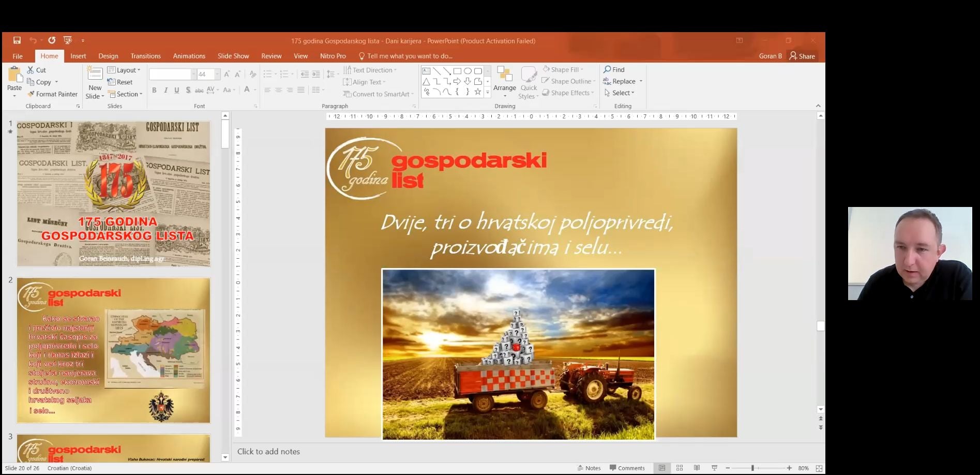Switch to the Transitions tab

click(x=145, y=56)
